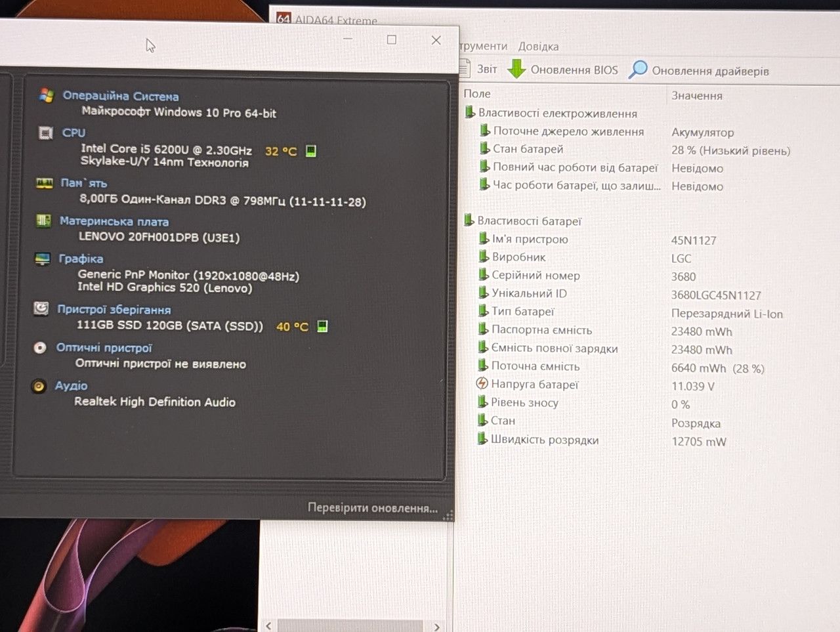This screenshot has width=840, height=632.
Task: Open the Пам'ять section link
Action: tap(83, 183)
